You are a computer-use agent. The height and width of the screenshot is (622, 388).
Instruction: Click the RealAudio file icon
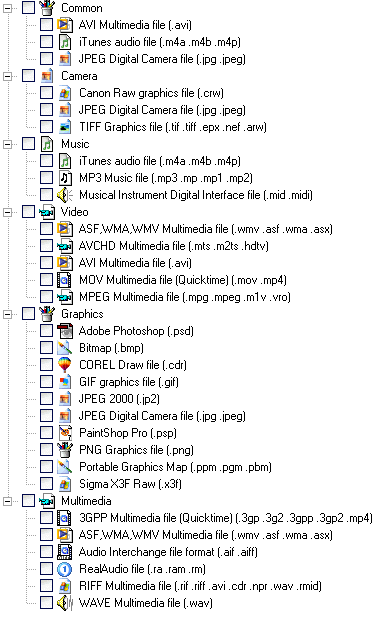click(65, 569)
